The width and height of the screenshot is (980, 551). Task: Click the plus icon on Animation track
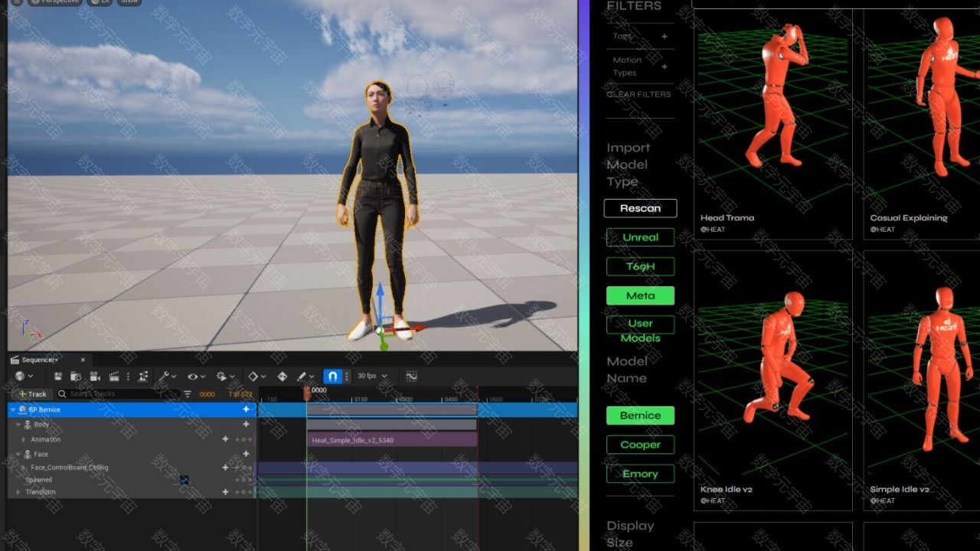pyautogui.click(x=225, y=439)
